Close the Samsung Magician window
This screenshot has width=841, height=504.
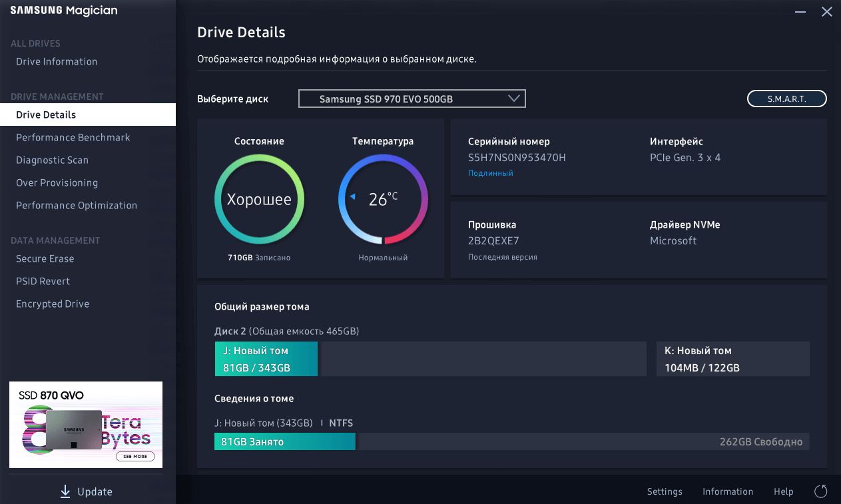click(826, 11)
